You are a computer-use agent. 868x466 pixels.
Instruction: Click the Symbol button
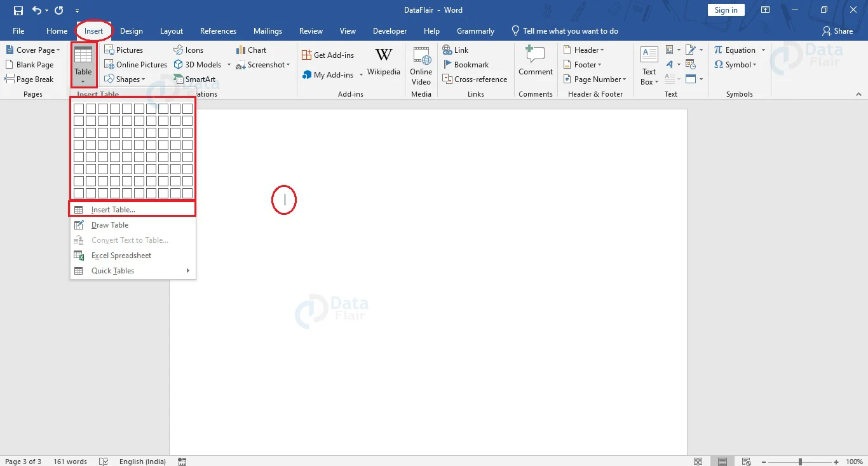tap(735, 64)
